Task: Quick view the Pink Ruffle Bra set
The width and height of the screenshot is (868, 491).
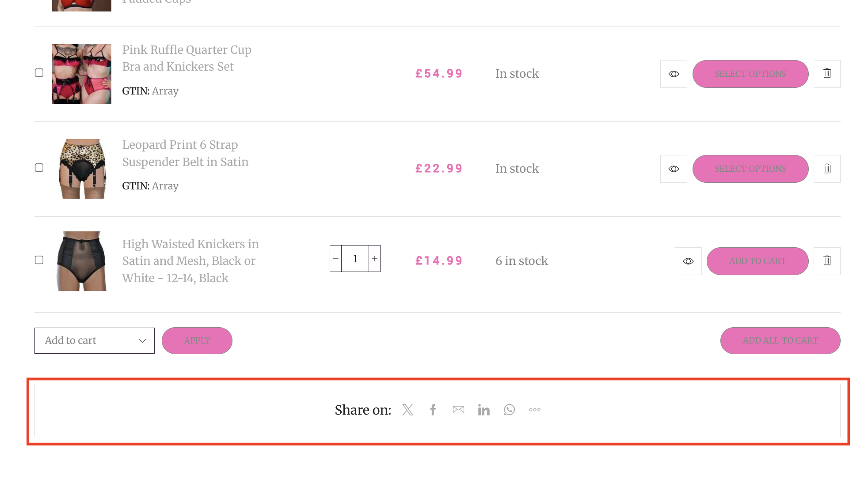Action: (x=674, y=74)
